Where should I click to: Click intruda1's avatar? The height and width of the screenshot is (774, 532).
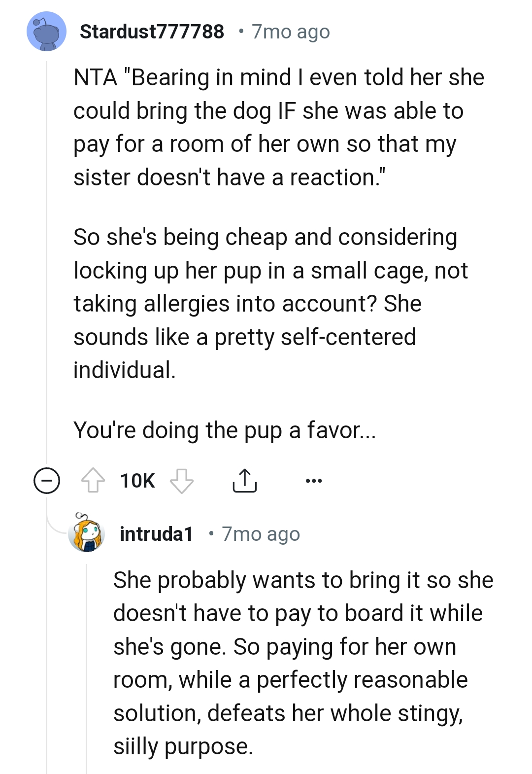[87, 535]
